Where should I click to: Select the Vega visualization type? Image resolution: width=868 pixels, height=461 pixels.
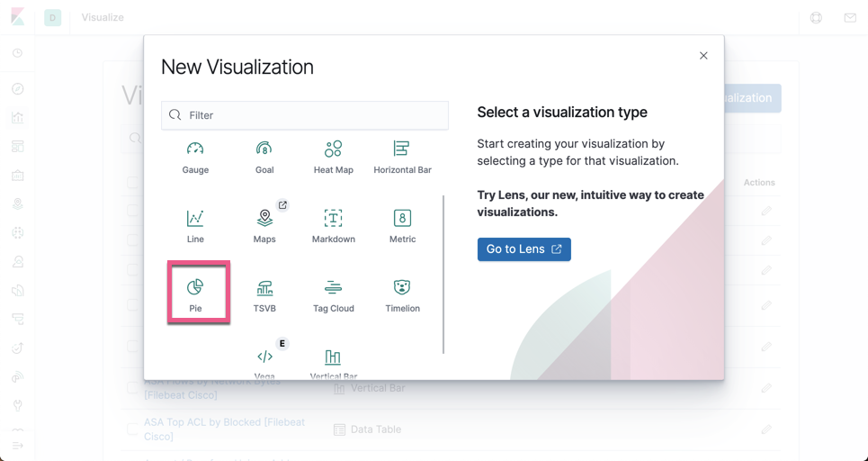point(264,363)
